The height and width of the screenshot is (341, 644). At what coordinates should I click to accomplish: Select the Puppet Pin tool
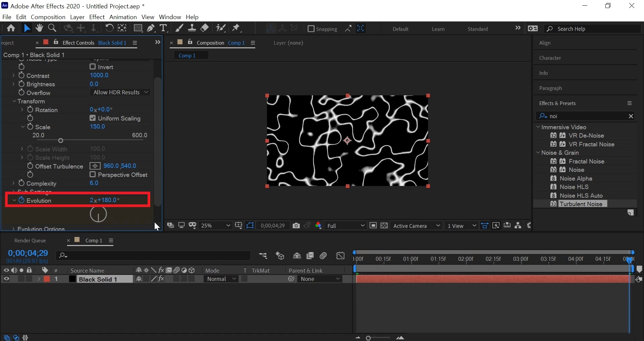point(236,28)
